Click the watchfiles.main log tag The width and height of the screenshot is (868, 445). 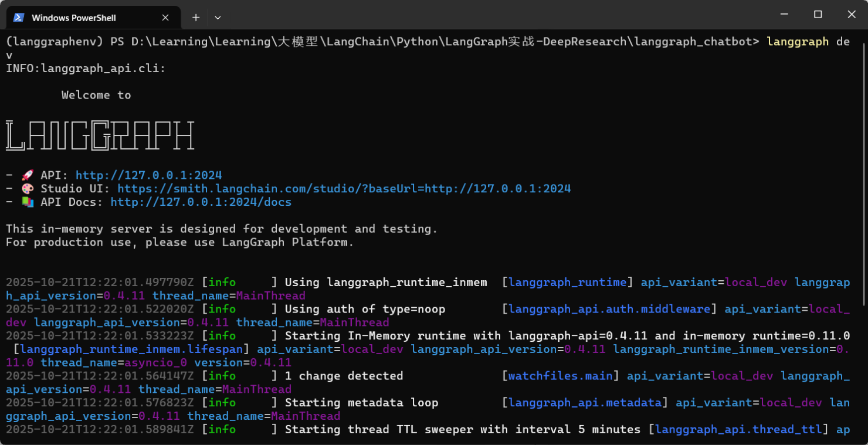(559, 376)
